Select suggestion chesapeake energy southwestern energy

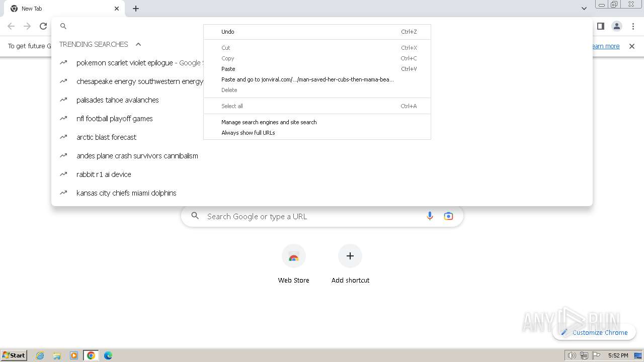pos(128,81)
